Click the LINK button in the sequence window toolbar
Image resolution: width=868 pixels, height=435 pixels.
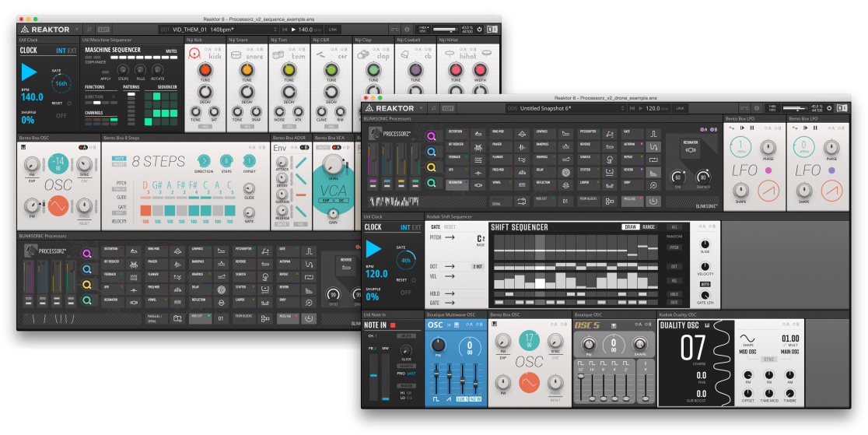[332, 30]
